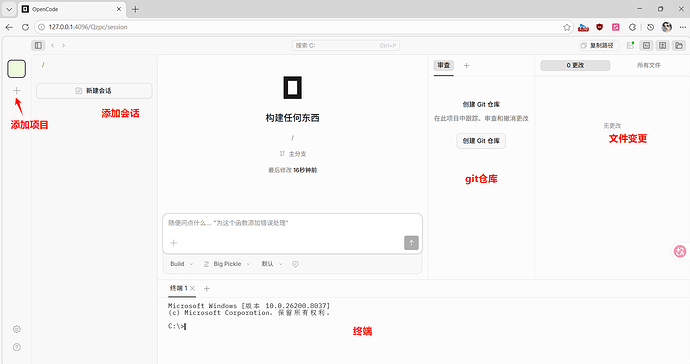Screen dimensions: 690x364
Task: Toggle the file tree folder icon
Action: 679,45
